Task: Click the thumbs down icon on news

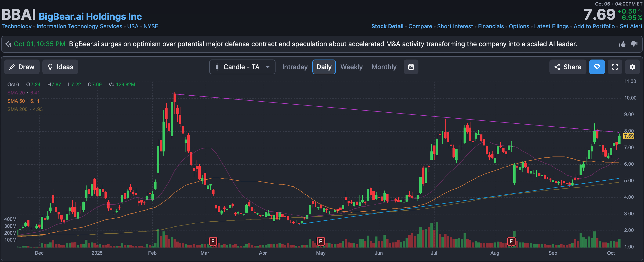Action: click(x=634, y=44)
